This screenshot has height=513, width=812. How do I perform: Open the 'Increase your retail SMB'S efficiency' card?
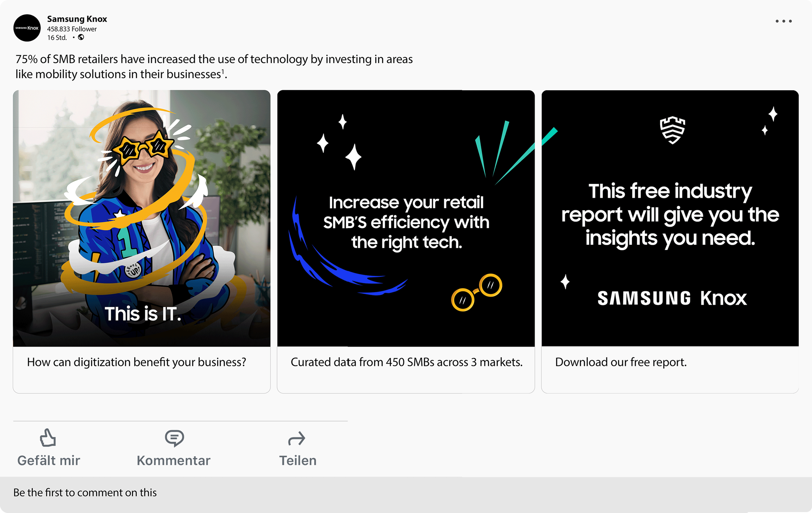(x=406, y=218)
